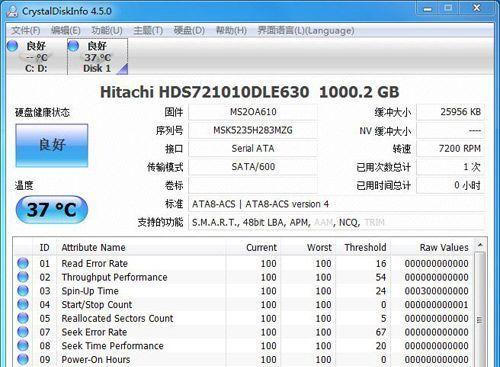Click the Hitachi HDS721010DLE630 model title

204,92
